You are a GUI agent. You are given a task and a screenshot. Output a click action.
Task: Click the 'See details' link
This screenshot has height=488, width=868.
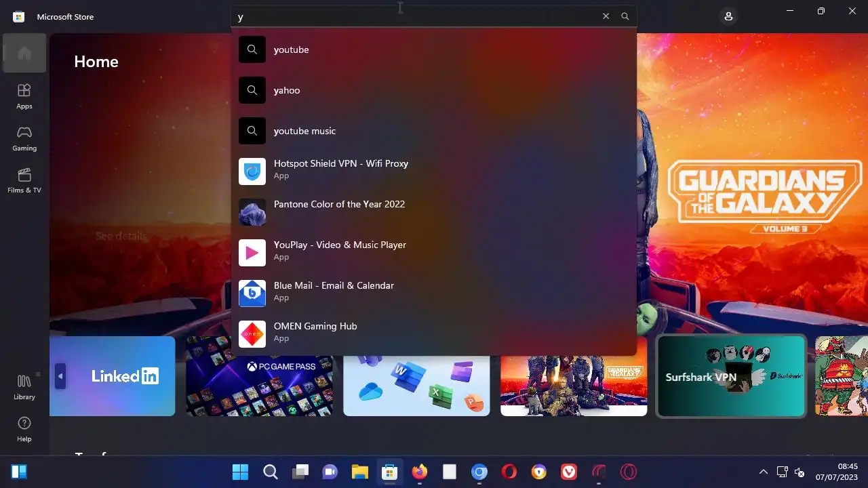[x=121, y=236]
